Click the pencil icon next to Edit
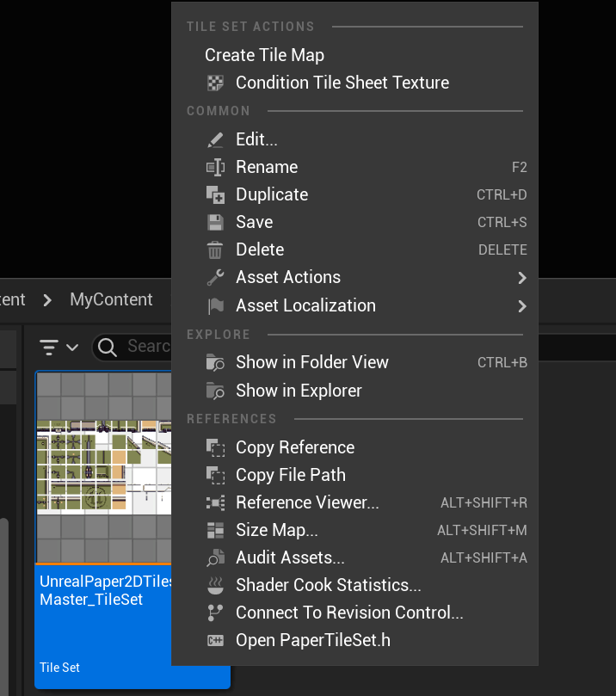 tap(216, 139)
